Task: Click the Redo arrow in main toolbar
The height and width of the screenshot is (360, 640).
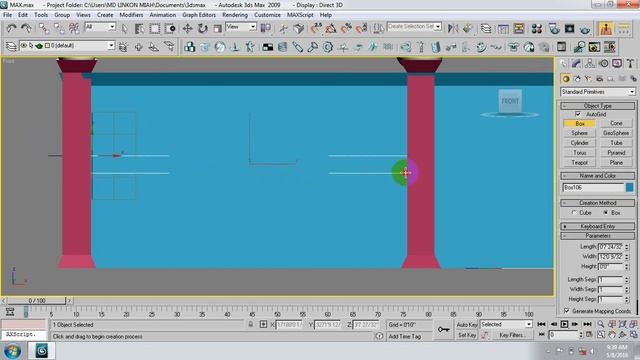Action: tap(26, 28)
